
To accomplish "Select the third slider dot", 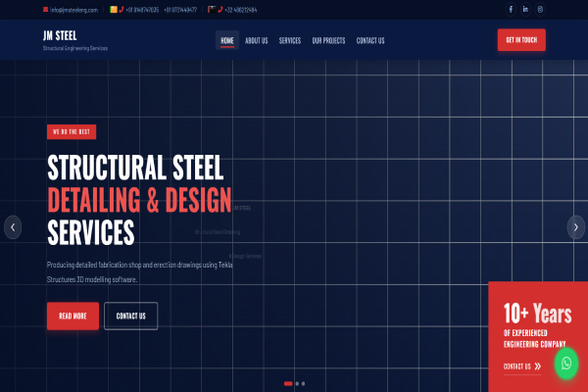I will (304, 384).
